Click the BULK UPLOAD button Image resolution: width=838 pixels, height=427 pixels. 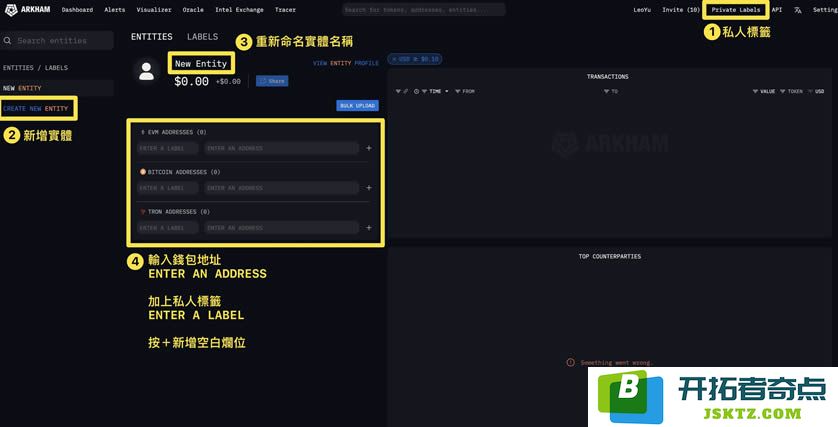[x=358, y=105]
